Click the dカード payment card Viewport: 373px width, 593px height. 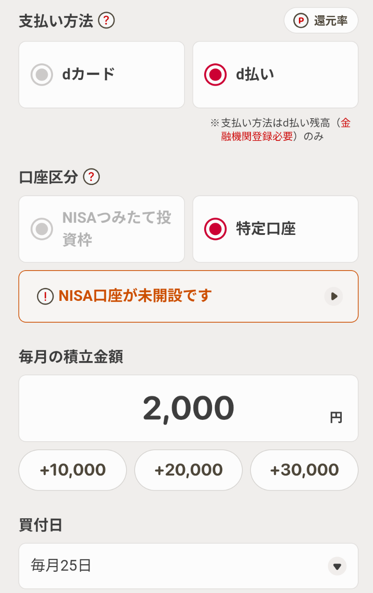click(101, 75)
